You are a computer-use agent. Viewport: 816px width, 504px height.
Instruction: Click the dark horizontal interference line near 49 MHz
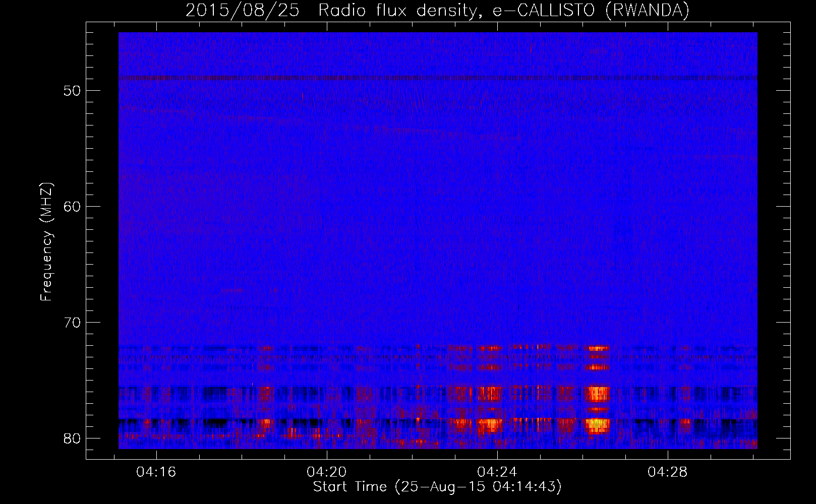[x=438, y=78]
